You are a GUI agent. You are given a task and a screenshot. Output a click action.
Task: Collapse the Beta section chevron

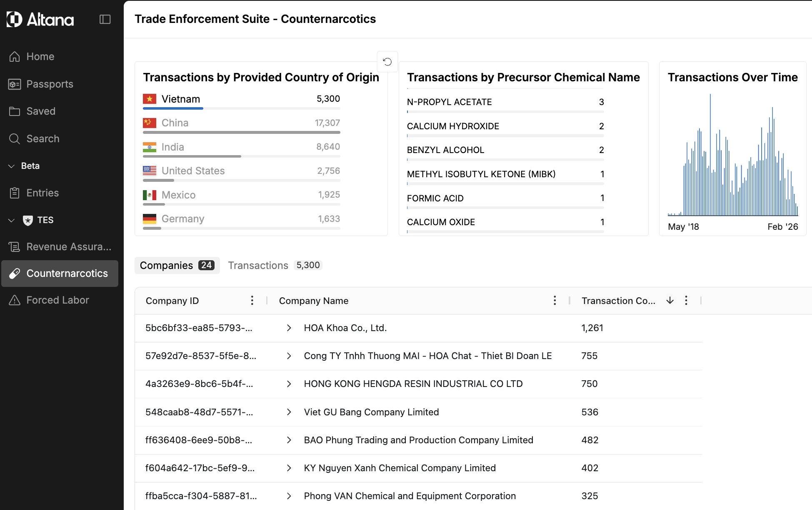tap(11, 166)
